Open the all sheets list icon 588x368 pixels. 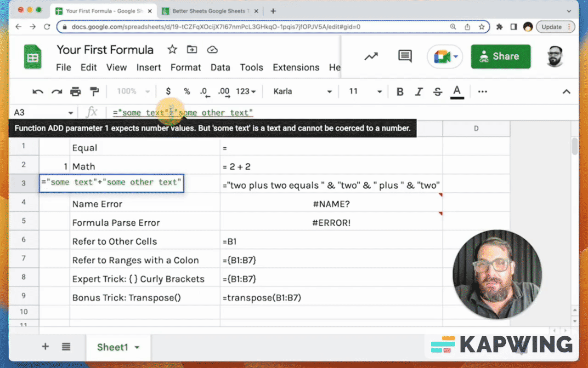point(66,347)
